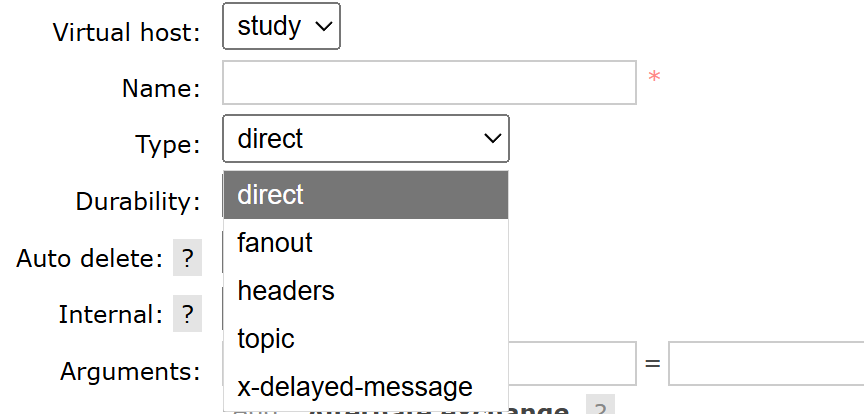Viewport: 864px width, 414px height.
Task: Click the Virtual host label
Action: 126,33
